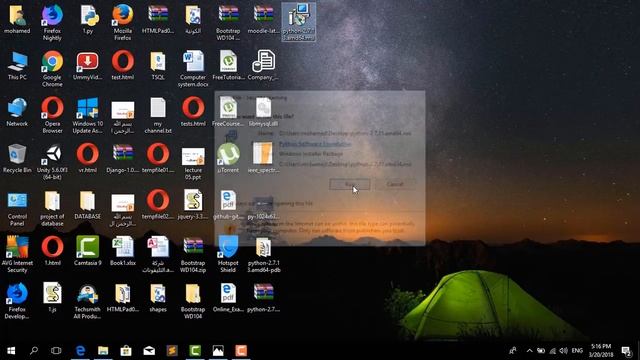The image size is (640, 360).
Task: Select the jquery-3.3 script file
Action: point(193,204)
